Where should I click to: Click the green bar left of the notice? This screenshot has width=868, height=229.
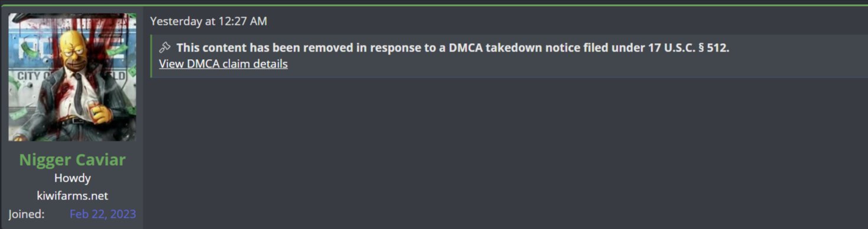[151, 56]
